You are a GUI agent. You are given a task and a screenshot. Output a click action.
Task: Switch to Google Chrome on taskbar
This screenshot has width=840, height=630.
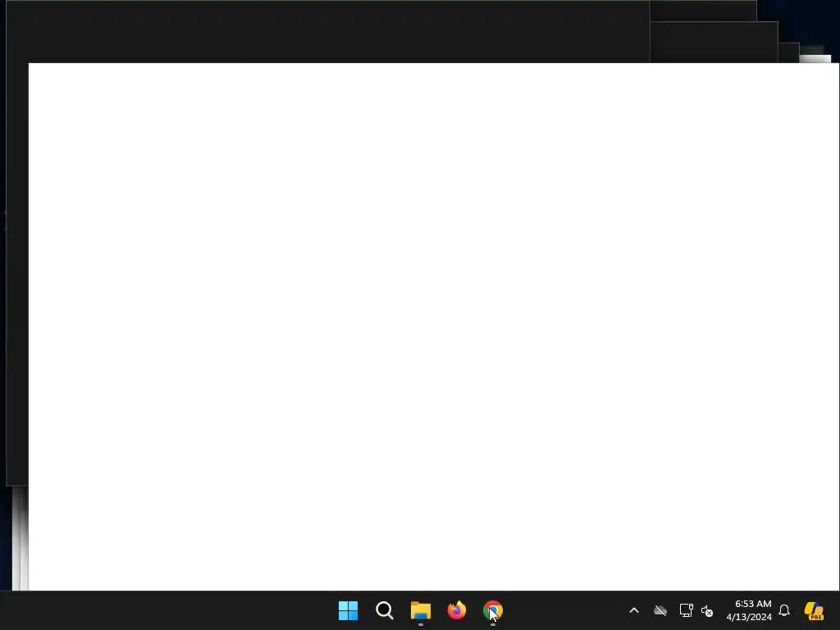(493, 610)
